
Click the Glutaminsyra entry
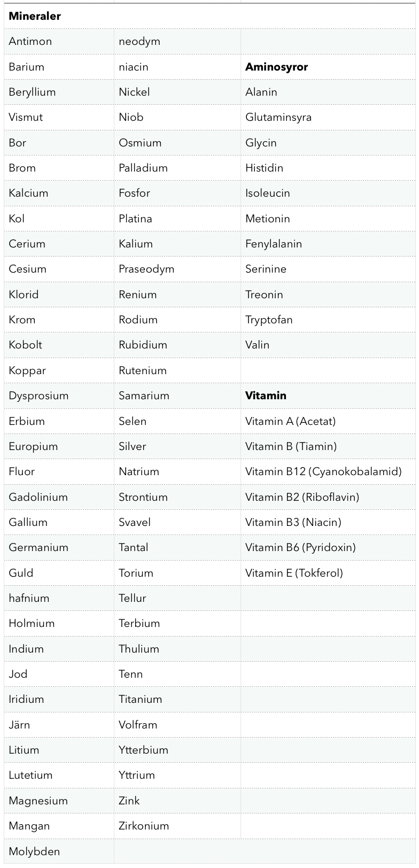pos(278,117)
